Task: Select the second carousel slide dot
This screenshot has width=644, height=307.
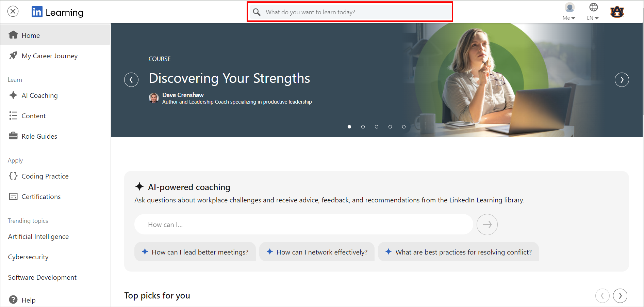Action: (363, 127)
